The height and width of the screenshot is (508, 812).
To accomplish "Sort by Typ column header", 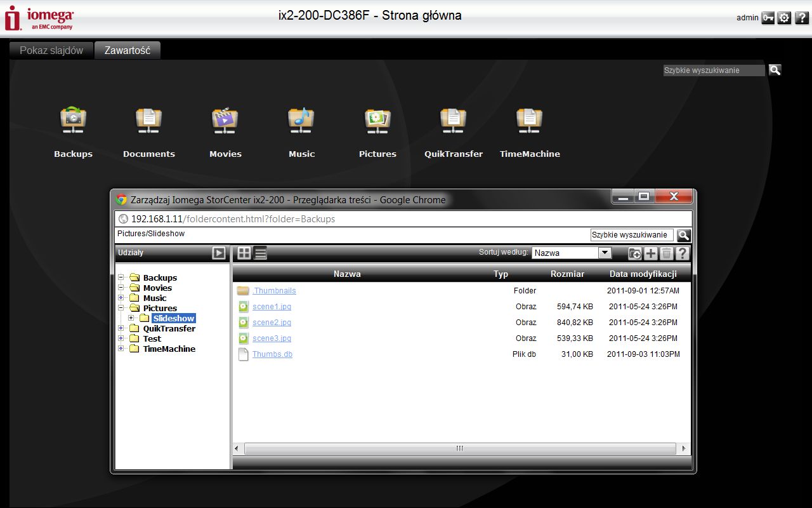I will pyautogui.click(x=501, y=274).
